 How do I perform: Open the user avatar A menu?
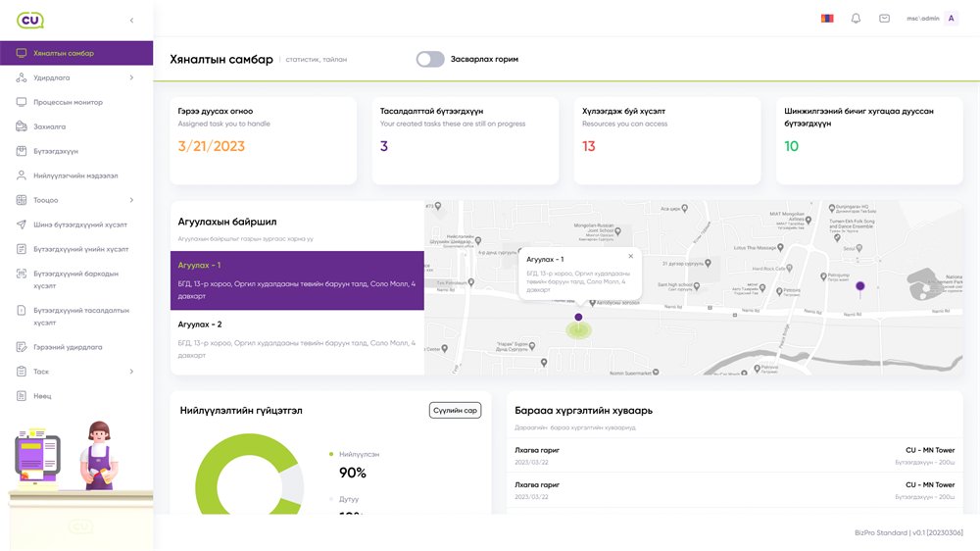tap(952, 18)
